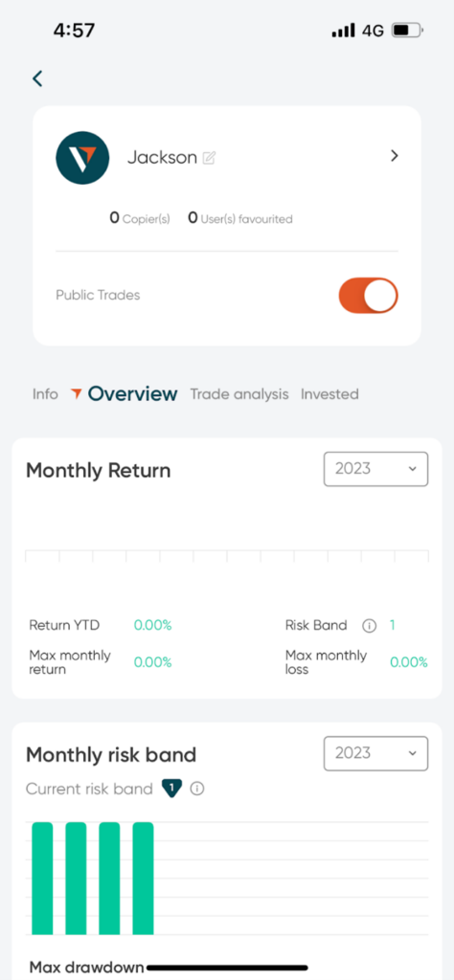
Task: Tap the 0 User(s) favourited count
Action: coord(240,218)
